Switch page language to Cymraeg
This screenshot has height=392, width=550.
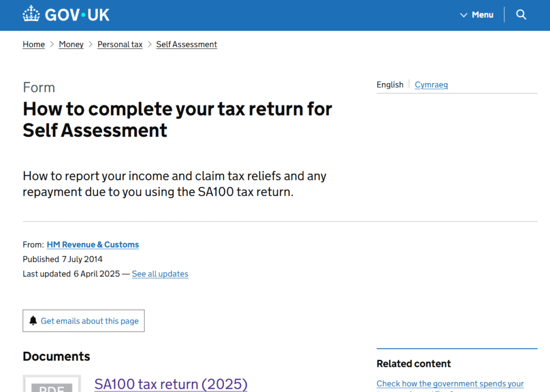[x=431, y=85]
